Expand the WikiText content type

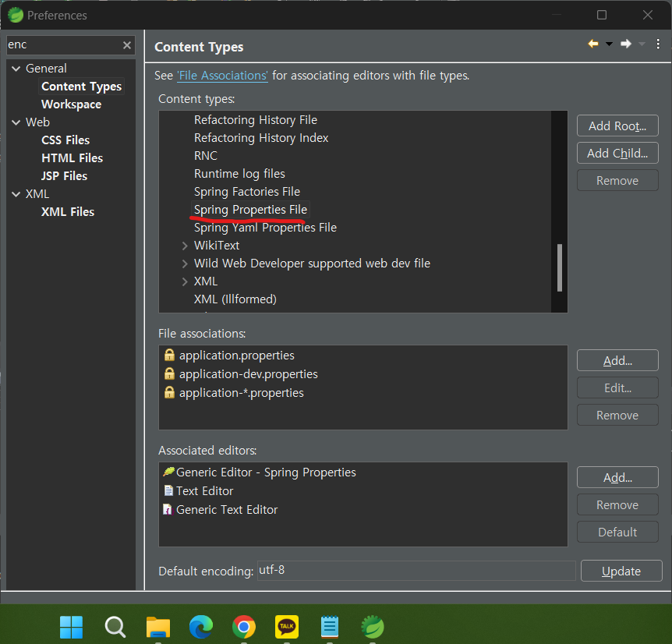pos(185,246)
